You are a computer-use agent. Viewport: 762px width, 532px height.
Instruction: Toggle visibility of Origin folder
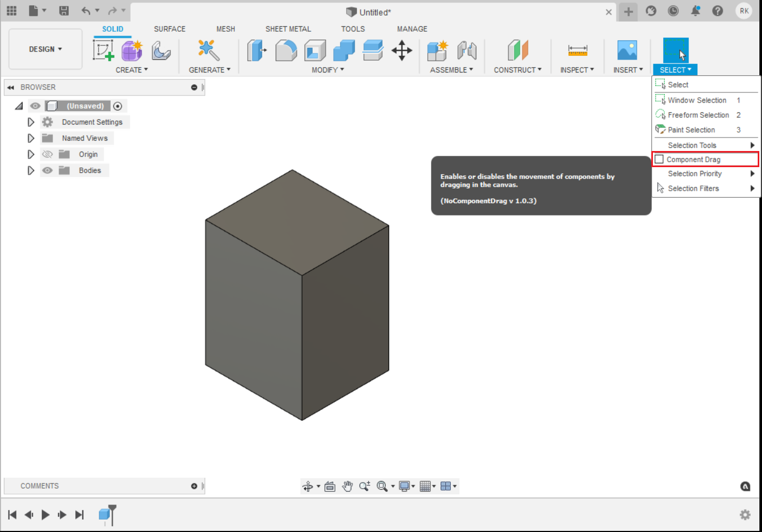(x=47, y=154)
